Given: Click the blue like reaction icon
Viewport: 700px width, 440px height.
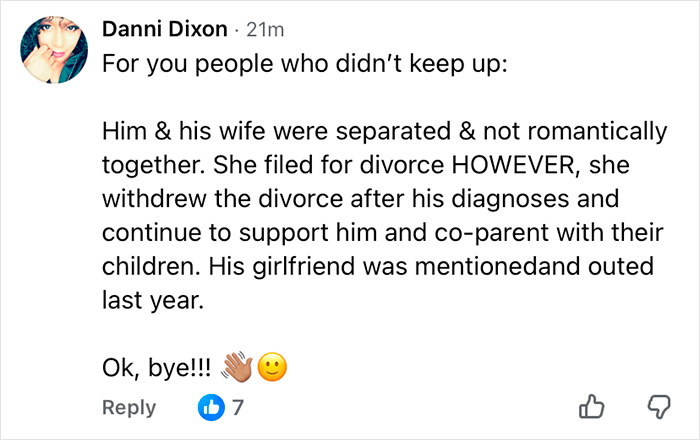Looking at the screenshot, I should [210, 407].
